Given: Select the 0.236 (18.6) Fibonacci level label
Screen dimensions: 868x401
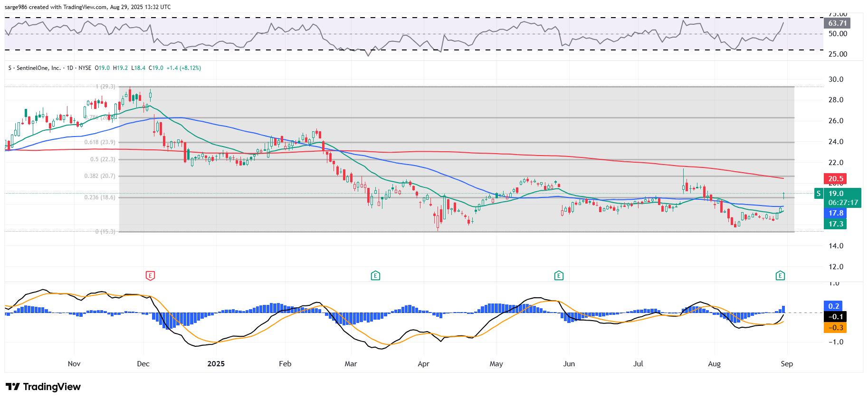Looking at the screenshot, I should point(100,197).
